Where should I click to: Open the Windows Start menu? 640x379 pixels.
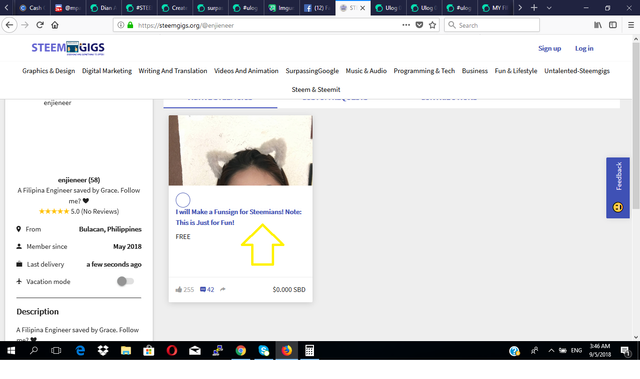coord(11,350)
